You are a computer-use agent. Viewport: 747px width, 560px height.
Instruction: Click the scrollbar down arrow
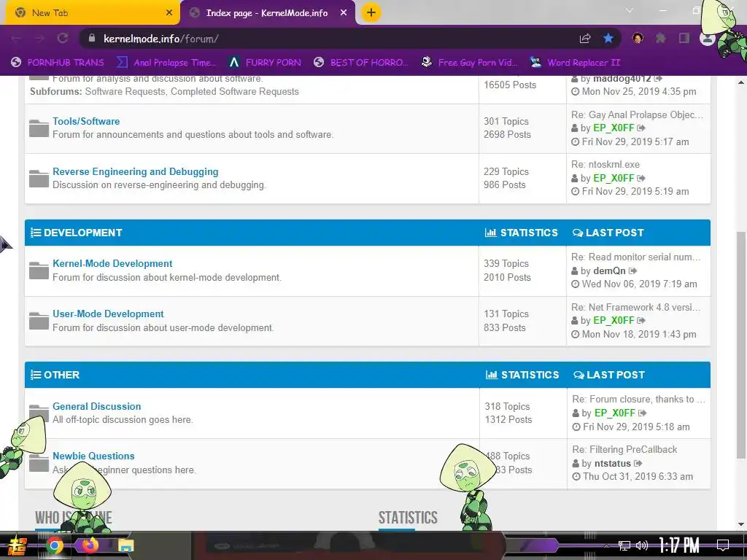click(x=741, y=524)
